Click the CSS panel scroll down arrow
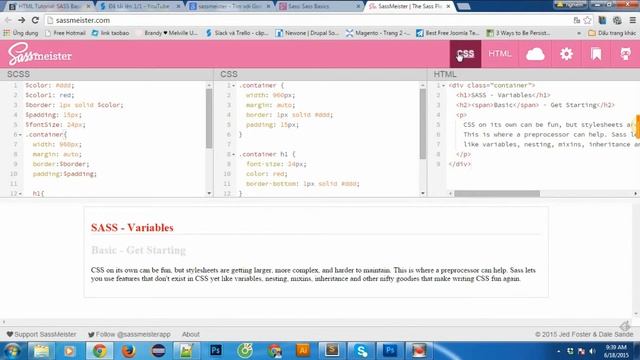The height and width of the screenshot is (360, 640). [x=422, y=193]
